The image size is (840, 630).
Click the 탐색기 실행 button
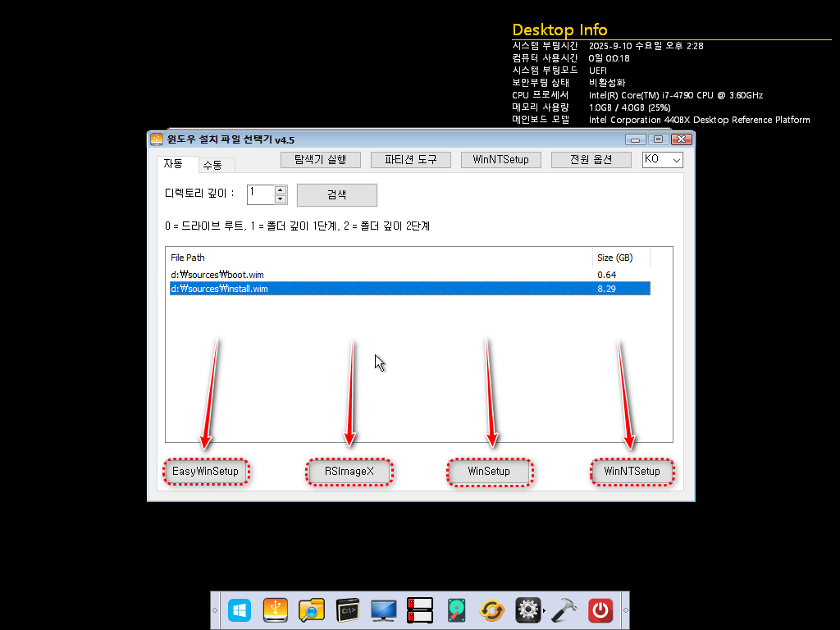321,160
